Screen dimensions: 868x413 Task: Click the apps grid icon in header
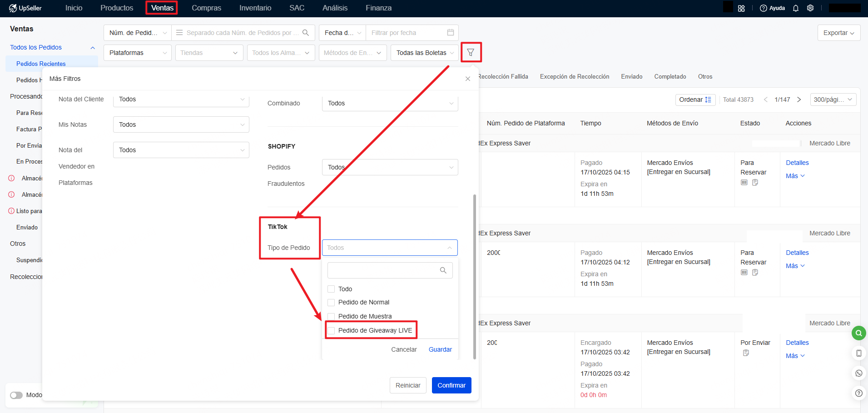(x=741, y=8)
